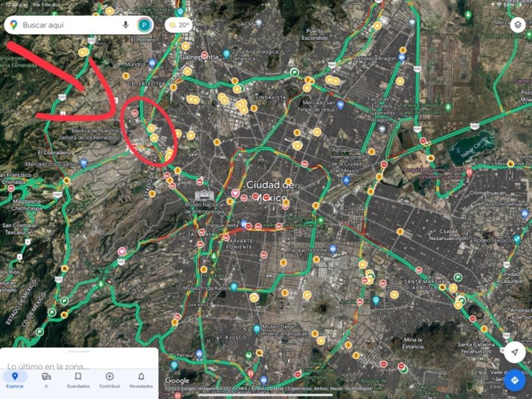Viewport: 532px width, 399px height.
Task: Select the airport pin at Aeropuerto Internacional
Action: pyautogui.click(x=346, y=180)
